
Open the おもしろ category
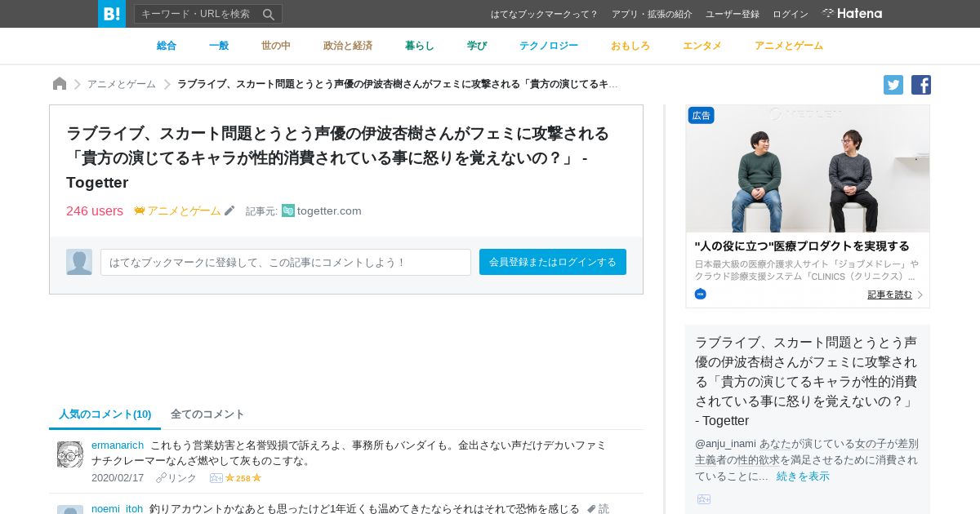tap(630, 46)
